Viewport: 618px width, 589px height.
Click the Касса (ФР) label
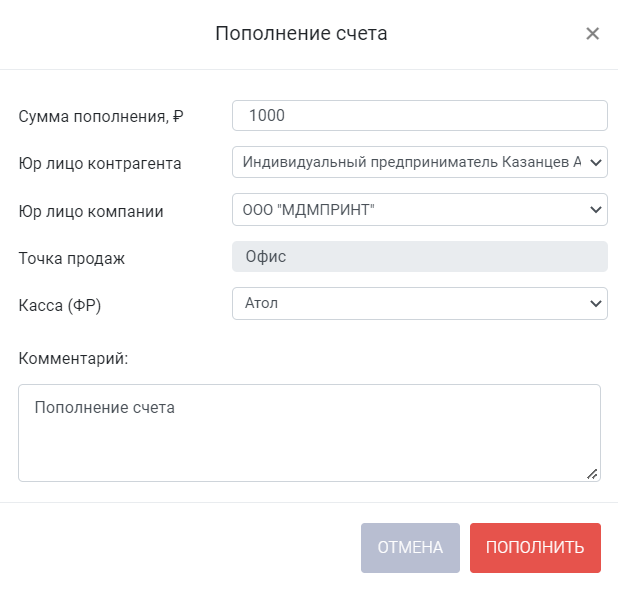click(x=60, y=306)
